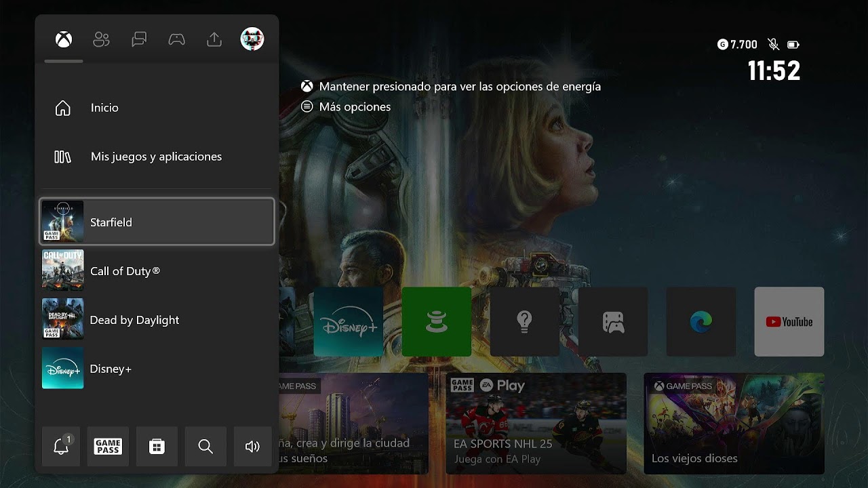Open search magnifier icon
868x488 pixels.
pyautogui.click(x=205, y=446)
